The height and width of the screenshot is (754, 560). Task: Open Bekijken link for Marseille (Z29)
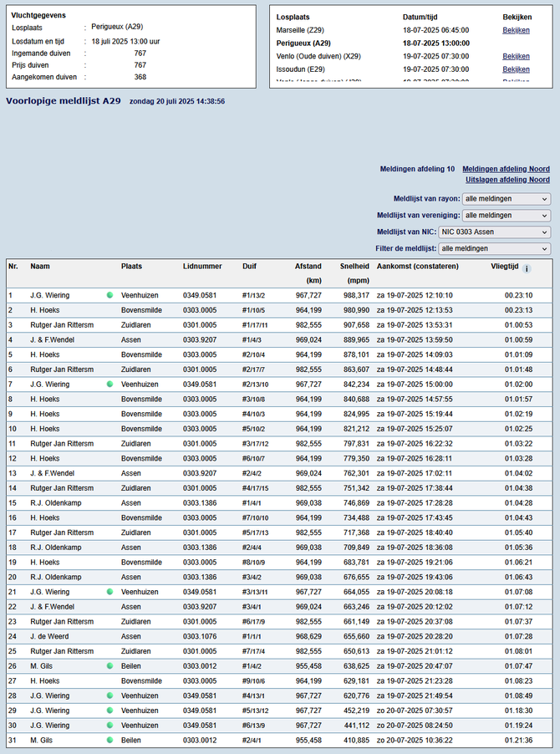pyautogui.click(x=516, y=30)
